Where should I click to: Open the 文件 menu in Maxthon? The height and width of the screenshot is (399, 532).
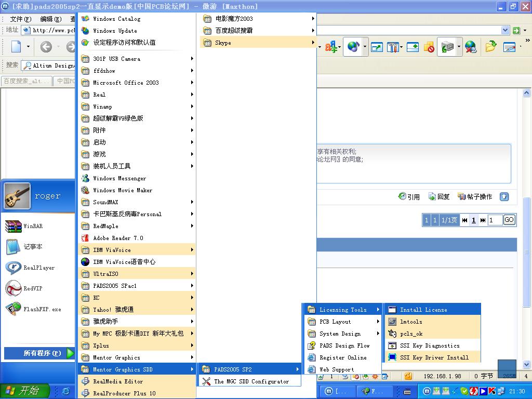(21, 19)
